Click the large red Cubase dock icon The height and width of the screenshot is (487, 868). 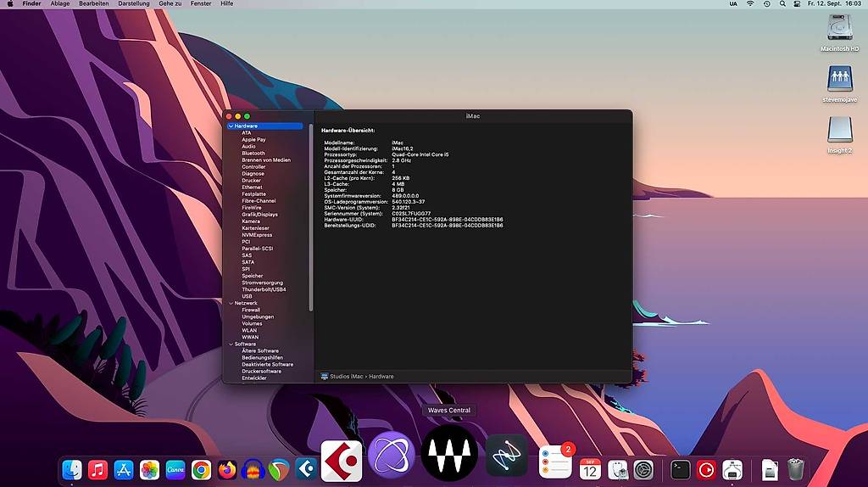click(x=342, y=461)
